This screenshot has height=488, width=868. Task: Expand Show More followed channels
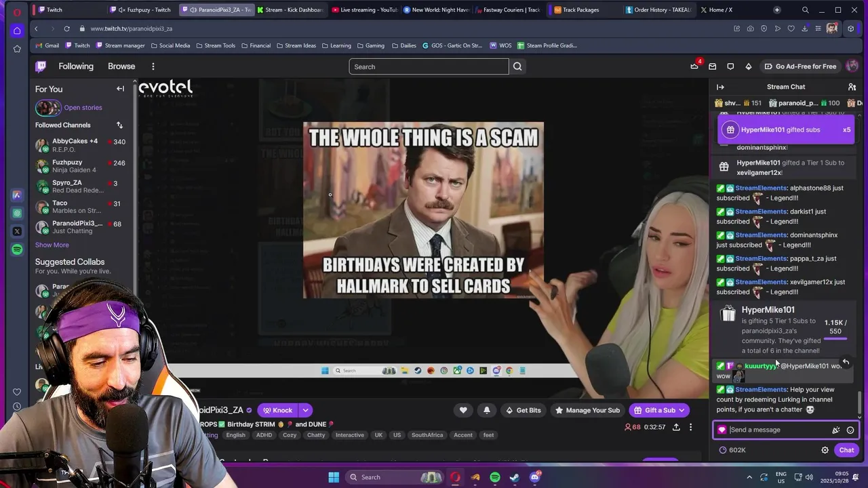point(52,245)
